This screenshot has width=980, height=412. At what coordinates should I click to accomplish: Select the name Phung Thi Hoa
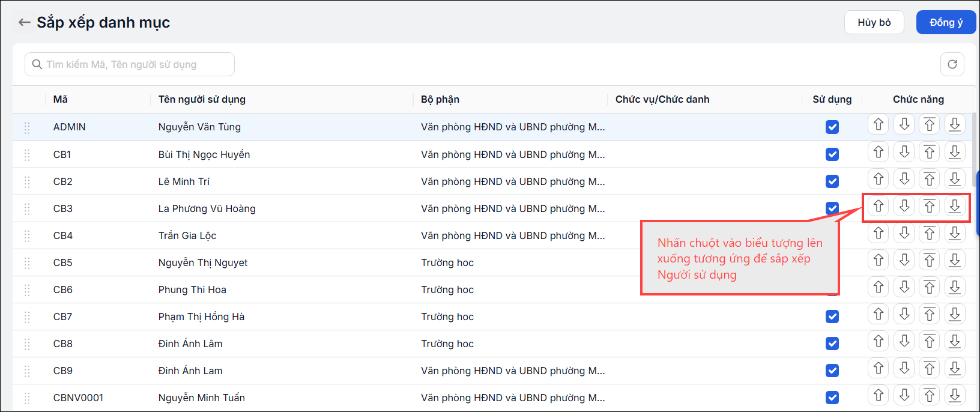(192, 289)
